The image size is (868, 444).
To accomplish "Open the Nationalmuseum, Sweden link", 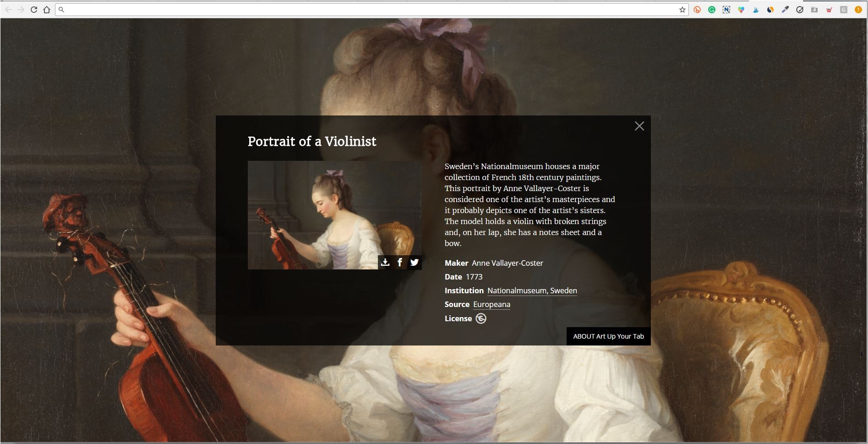I will [x=532, y=290].
